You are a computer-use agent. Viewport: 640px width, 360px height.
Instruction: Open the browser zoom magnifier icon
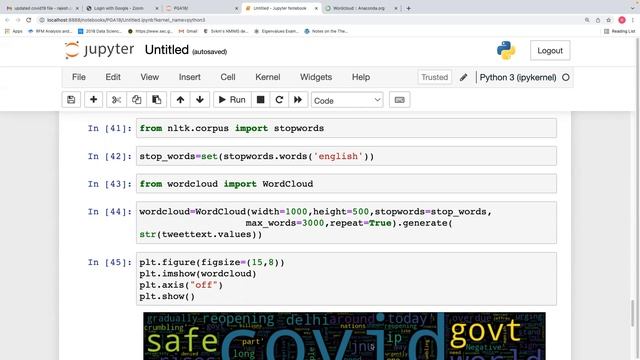(x=587, y=20)
